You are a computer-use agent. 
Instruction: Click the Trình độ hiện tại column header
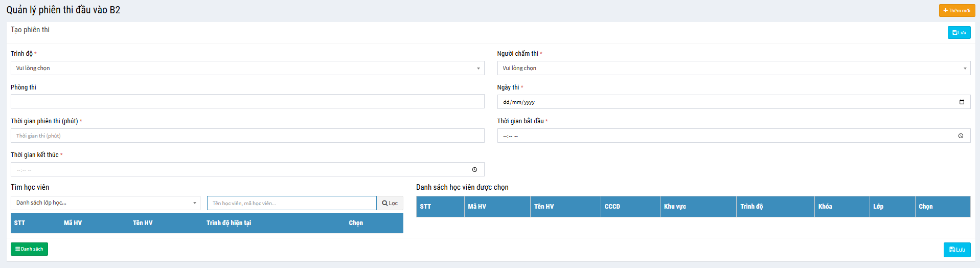[x=229, y=223]
